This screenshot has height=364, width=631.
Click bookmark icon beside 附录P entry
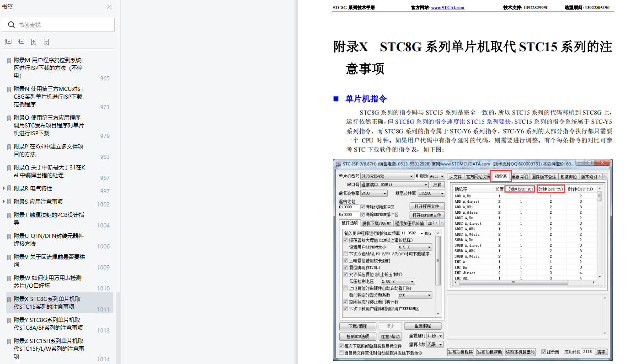click(x=9, y=147)
